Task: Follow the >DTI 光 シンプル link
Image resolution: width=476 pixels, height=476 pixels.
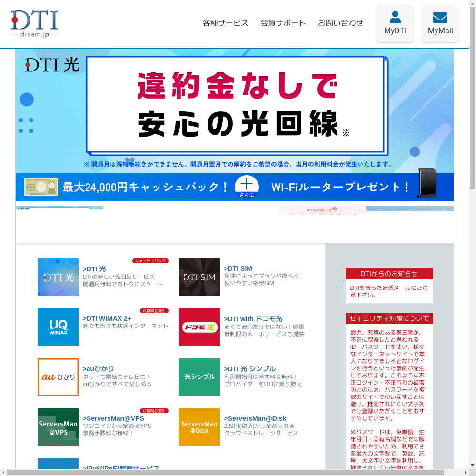Action: click(250, 368)
